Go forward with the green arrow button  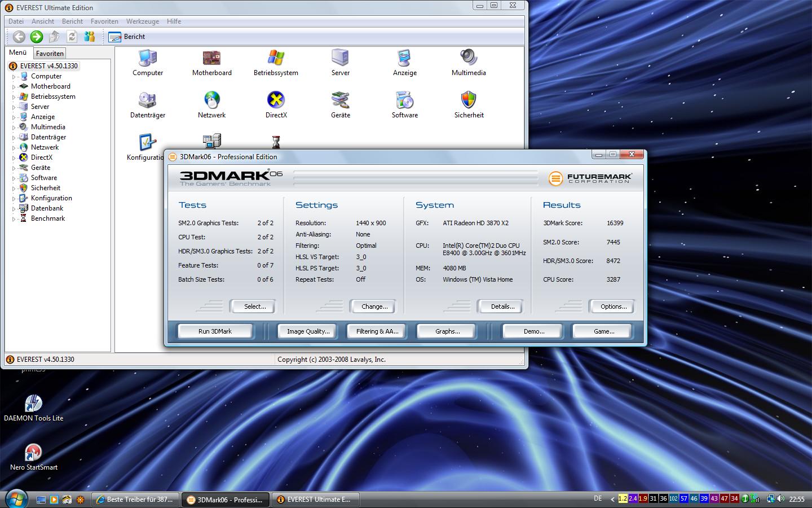tap(37, 37)
